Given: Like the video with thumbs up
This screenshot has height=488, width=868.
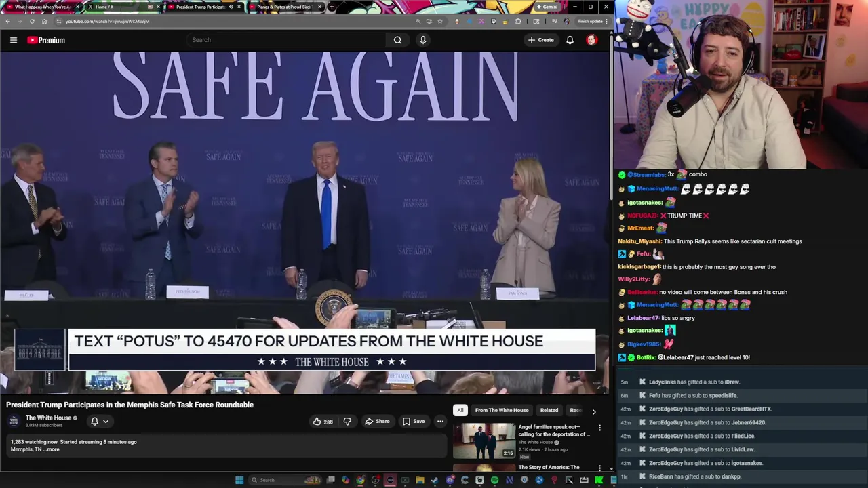Looking at the screenshot, I should click(322, 422).
